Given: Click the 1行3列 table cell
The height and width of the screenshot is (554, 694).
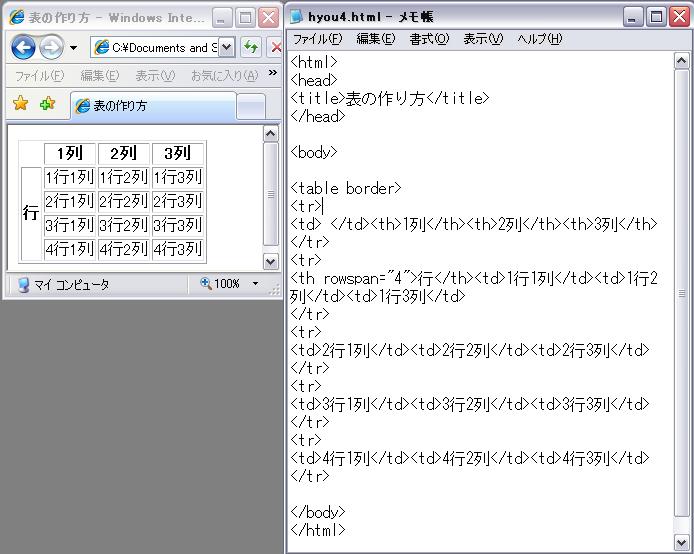Looking at the screenshot, I should click(177, 178).
